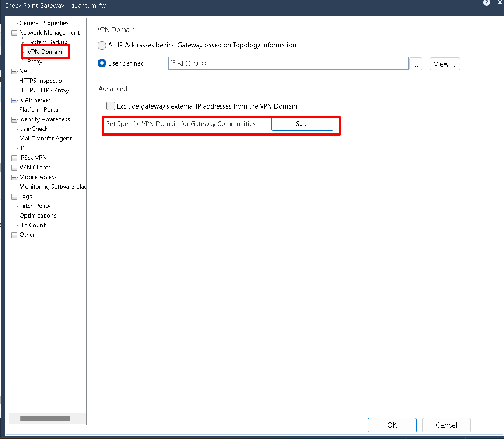Expand the Other tree node
Image resolution: width=504 pixels, height=439 pixels.
pos(14,235)
